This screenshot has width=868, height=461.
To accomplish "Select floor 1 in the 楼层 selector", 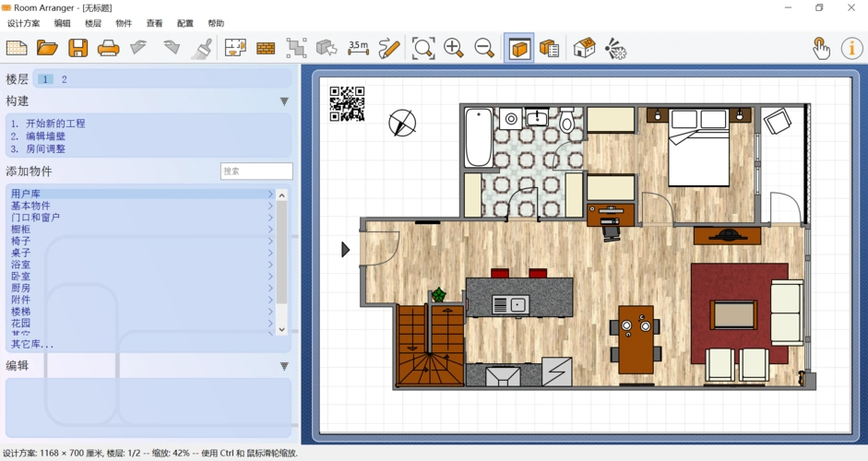I will point(45,79).
